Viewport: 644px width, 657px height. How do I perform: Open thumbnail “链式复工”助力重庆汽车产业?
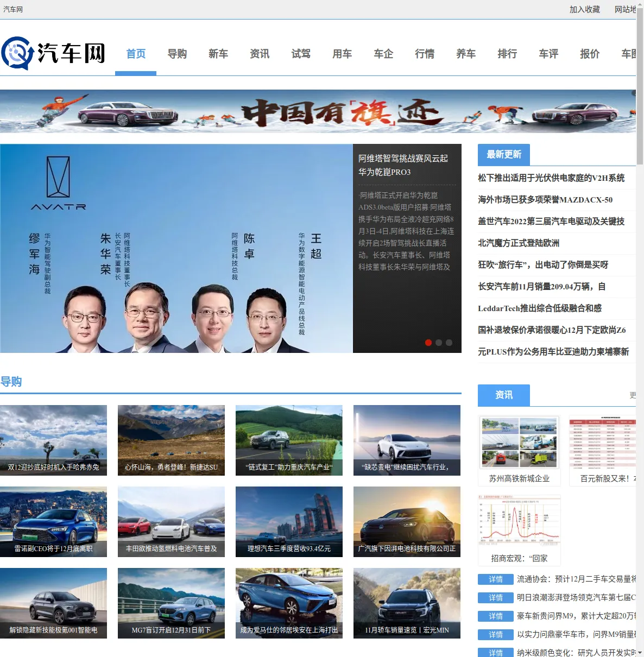(x=289, y=440)
